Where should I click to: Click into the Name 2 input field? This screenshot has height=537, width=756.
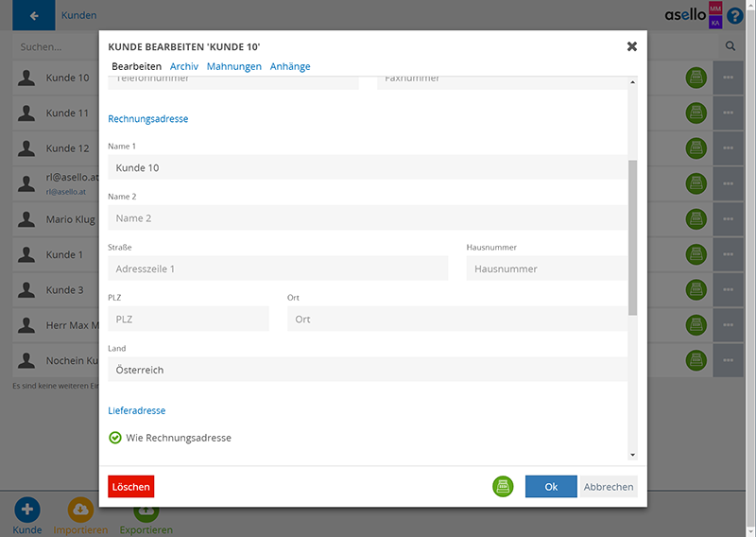(x=368, y=218)
